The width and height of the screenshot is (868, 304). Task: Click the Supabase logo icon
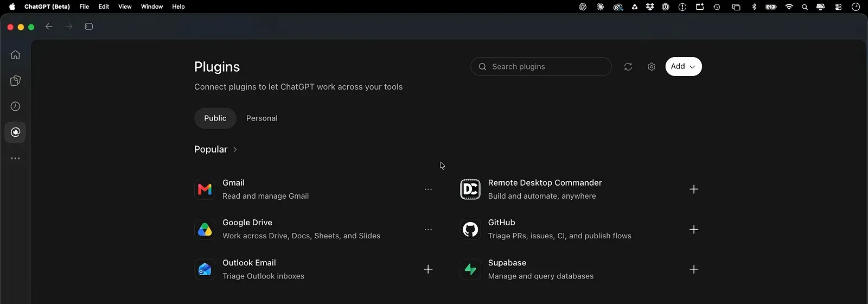click(470, 269)
